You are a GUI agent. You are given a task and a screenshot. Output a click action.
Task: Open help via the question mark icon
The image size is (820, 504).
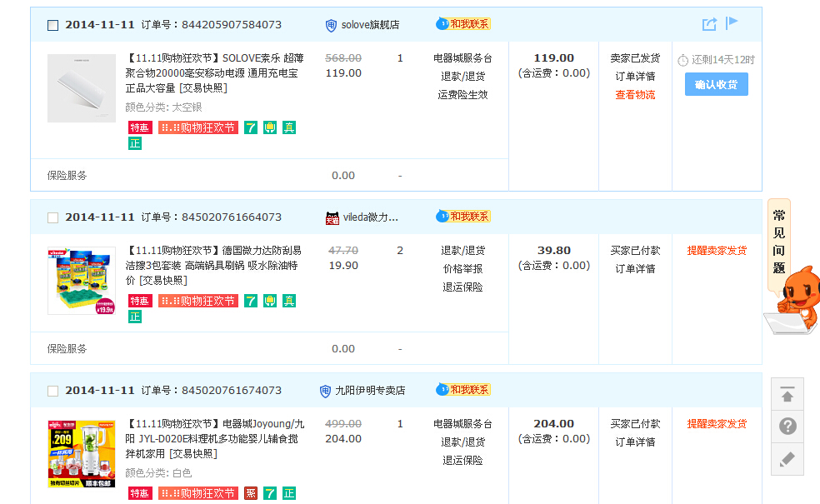[x=787, y=427]
